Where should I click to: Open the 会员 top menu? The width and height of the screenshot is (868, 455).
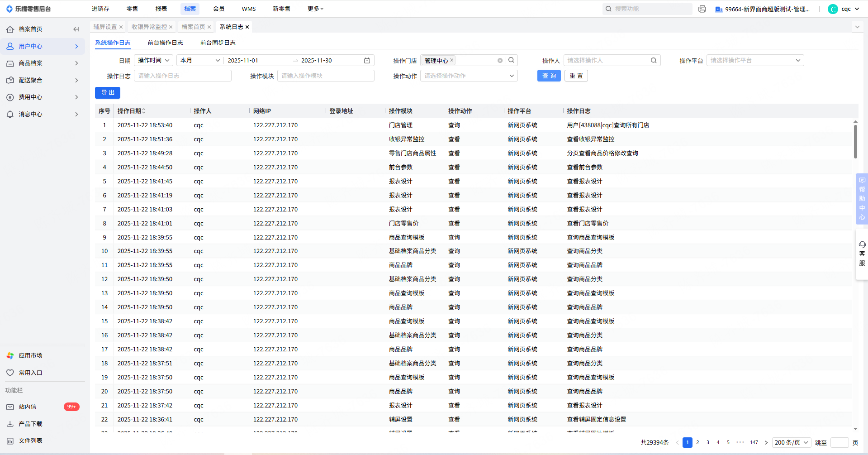(x=219, y=9)
